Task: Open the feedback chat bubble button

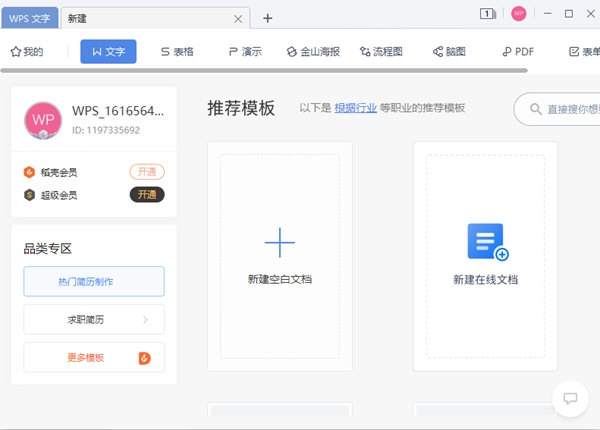Action: pyautogui.click(x=570, y=399)
